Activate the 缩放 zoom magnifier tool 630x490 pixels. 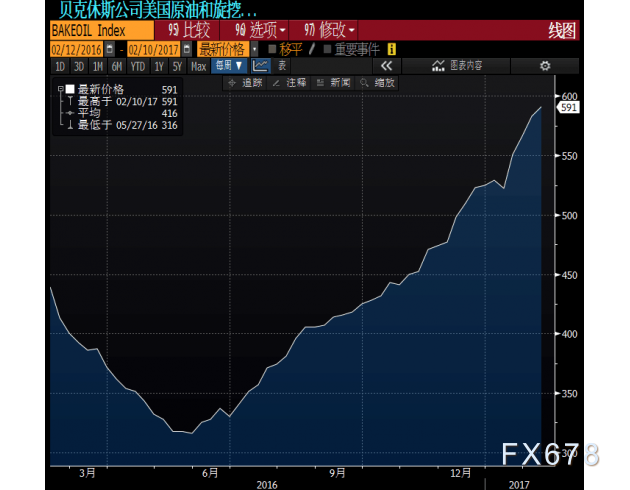379,83
